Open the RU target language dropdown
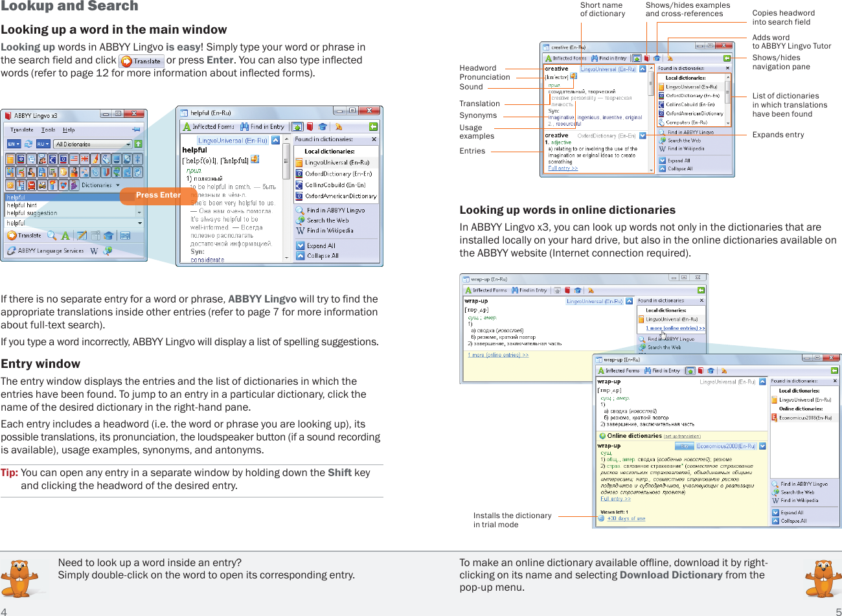Image resolution: width=842 pixels, height=616 pixels. tap(43, 144)
